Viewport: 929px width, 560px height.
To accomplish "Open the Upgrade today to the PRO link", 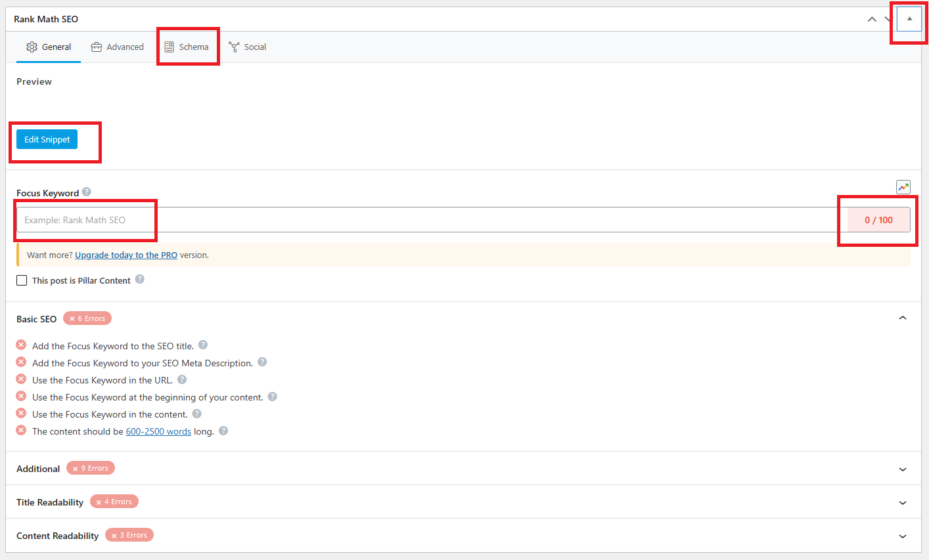I will 125,255.
